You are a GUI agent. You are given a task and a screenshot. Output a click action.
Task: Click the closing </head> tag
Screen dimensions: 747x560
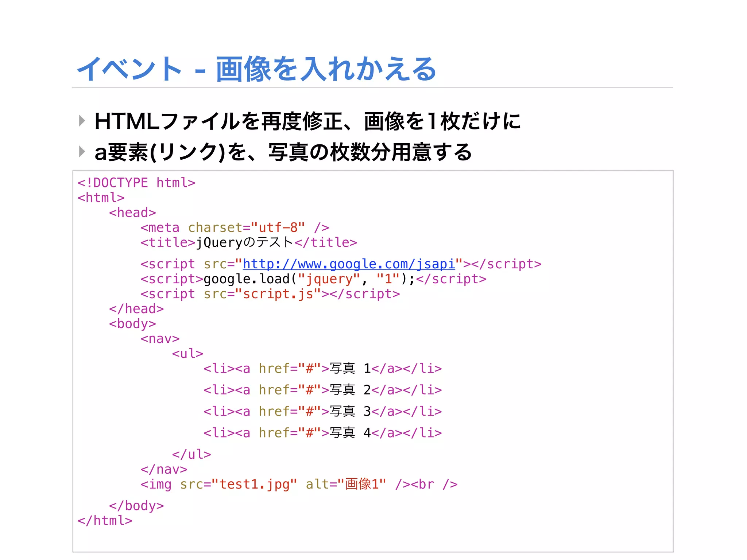coord(136,309)
